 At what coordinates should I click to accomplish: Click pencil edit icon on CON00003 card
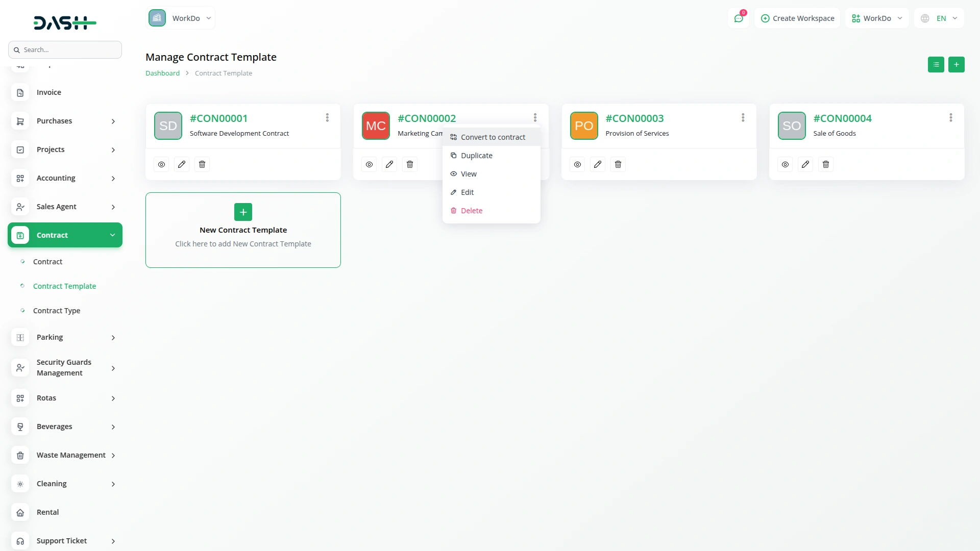pos(598,164)
